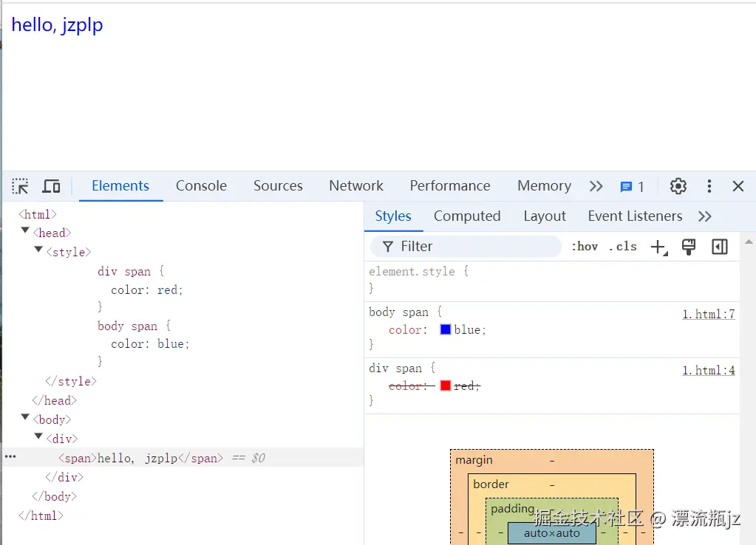Click the blue color swatch in body span rule
The height and width of the screenshot is (545, 756).
(x=444, y=329)
